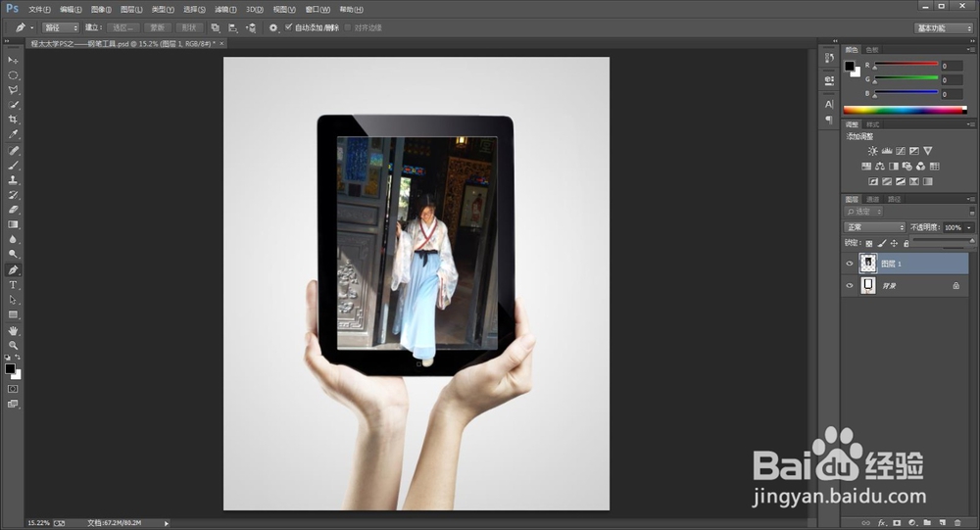980x530 pixels.
Task: Select the Brush tool
Action: [13, 166]
